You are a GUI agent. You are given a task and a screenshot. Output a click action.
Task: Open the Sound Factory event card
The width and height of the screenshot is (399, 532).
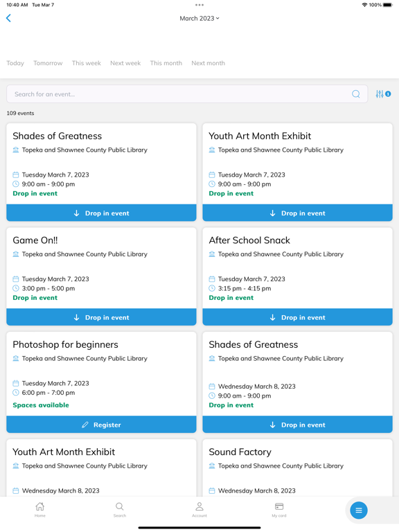click(x=298, y=468)
